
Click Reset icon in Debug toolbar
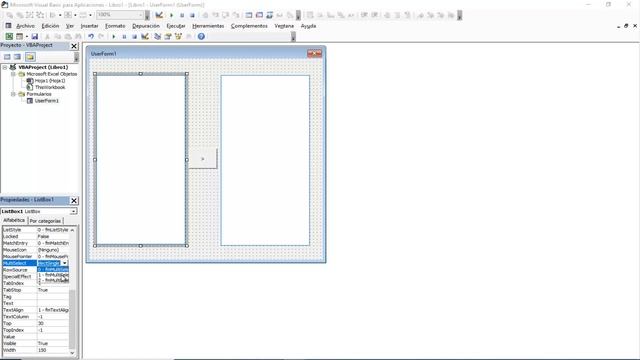(192, 15)
